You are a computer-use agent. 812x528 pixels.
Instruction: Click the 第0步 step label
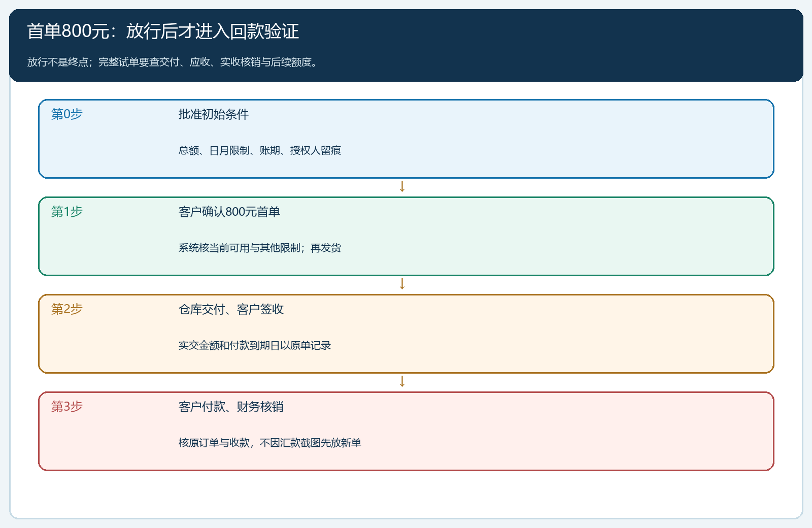pyautogui.click(x=67, y=114)
